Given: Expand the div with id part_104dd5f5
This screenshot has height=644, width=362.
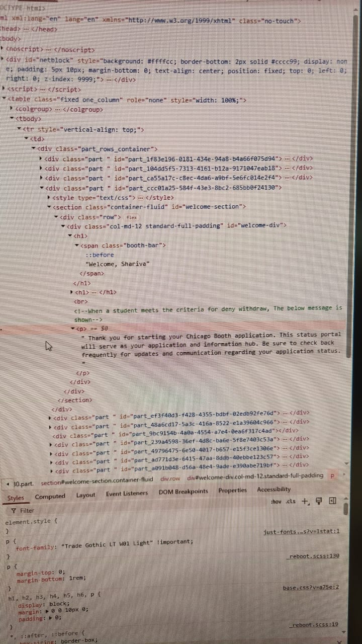Looking at the screenshot, I should 41,169.
